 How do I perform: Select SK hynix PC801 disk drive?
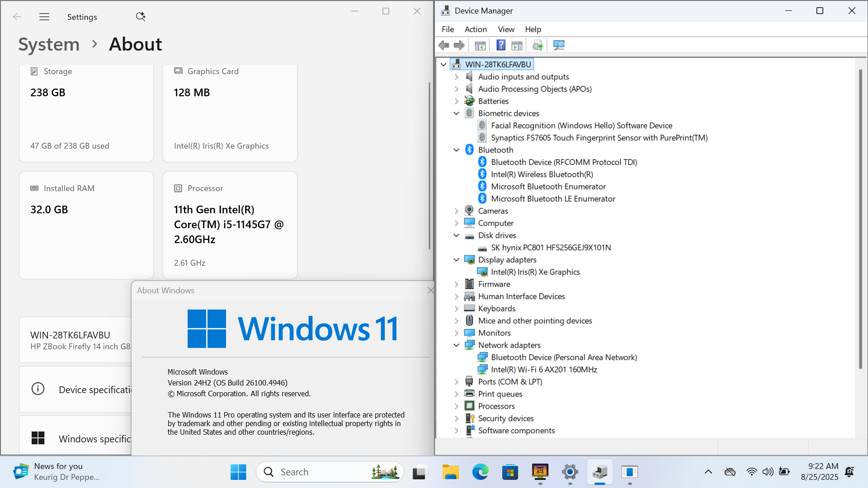[551, 248]
